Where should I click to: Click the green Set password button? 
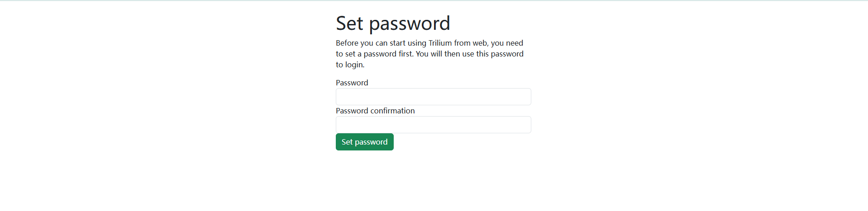(364, 142)
